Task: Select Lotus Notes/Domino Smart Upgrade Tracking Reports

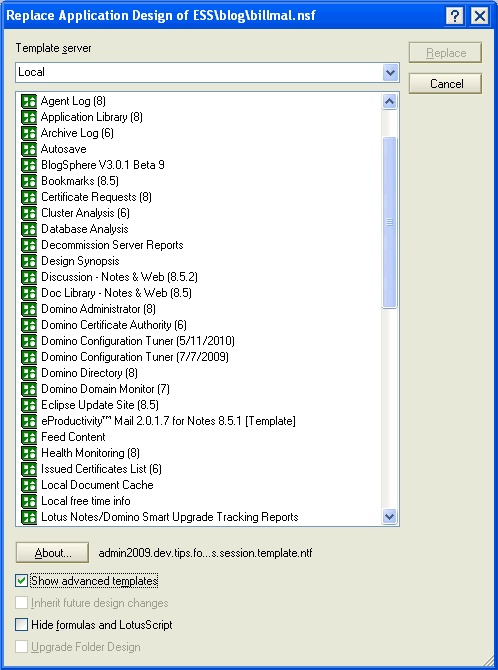Action: pyautogui.click(x=170, y=517)
